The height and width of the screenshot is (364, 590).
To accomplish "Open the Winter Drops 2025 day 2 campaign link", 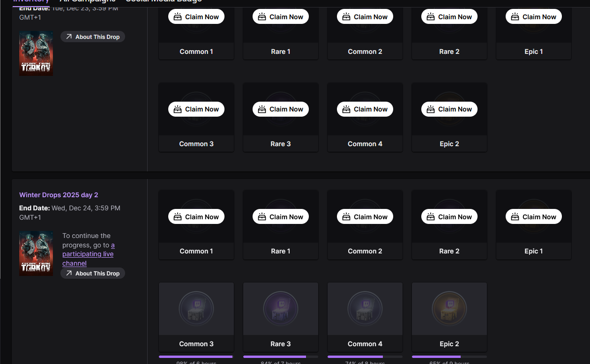I will click(x=59, y=195).
